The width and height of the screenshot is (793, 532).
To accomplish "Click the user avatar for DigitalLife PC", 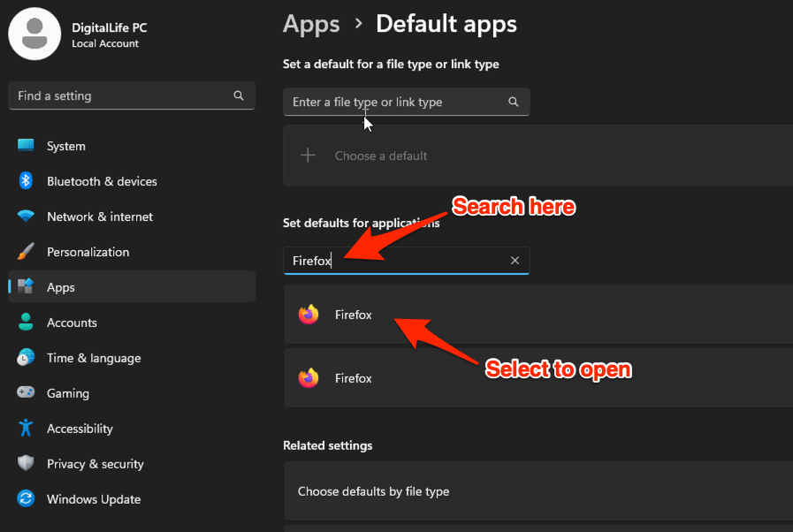I will 34,34.
